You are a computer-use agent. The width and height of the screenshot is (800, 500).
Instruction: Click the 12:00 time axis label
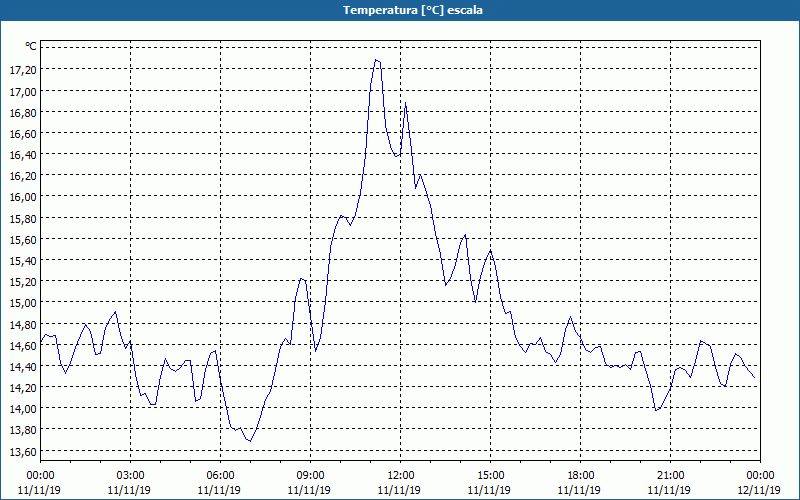401,476
